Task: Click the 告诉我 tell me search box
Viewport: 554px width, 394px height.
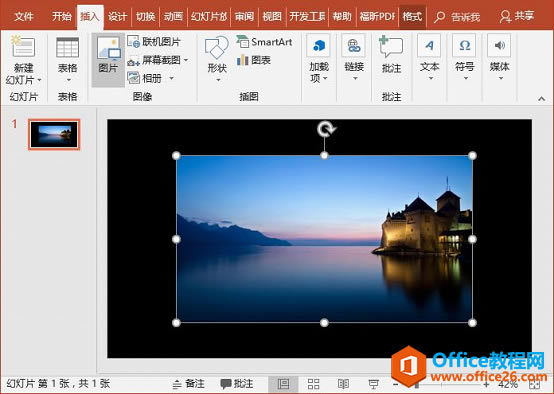Action: coord(457,17)
